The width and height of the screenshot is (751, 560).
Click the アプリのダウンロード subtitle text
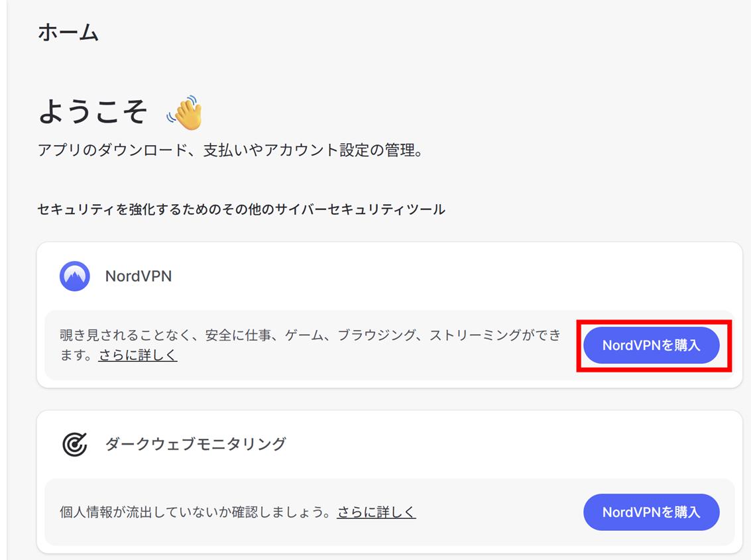(230, 150)
